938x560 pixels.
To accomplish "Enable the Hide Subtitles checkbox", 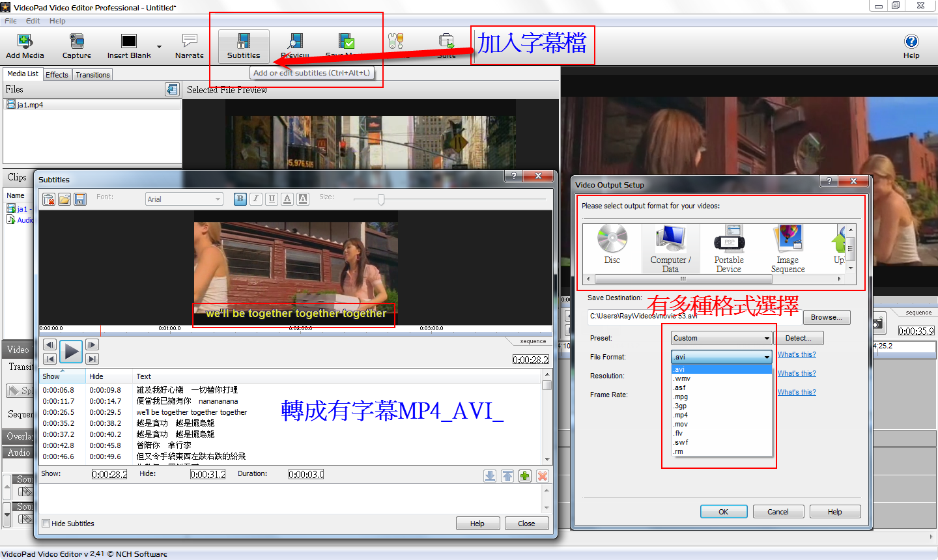I will [x=46, y=524].
